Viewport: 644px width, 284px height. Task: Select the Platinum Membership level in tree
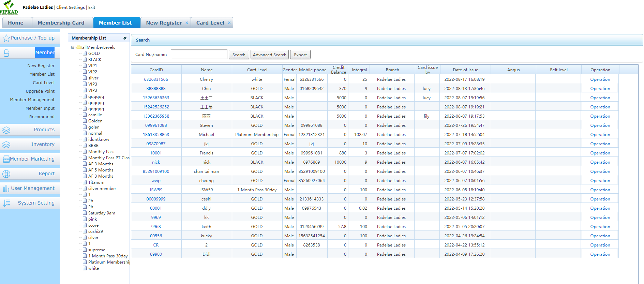pos(108,262)
